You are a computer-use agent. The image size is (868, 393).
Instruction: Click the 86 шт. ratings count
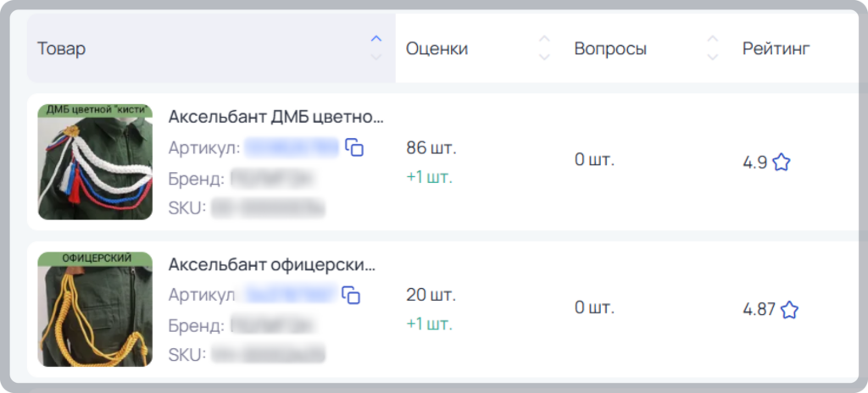point(431,147)
